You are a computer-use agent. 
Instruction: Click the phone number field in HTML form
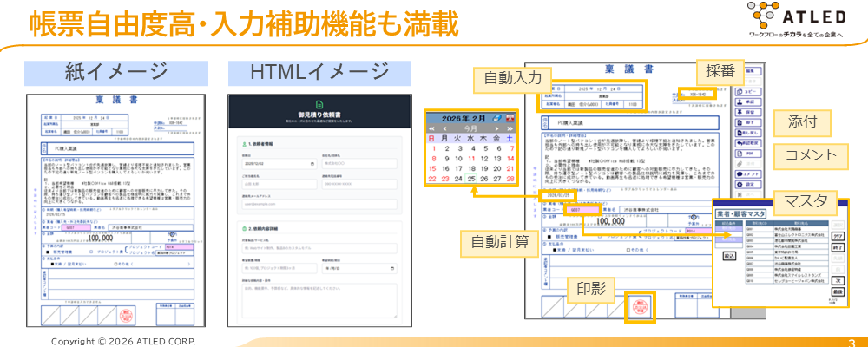[359, 184]
